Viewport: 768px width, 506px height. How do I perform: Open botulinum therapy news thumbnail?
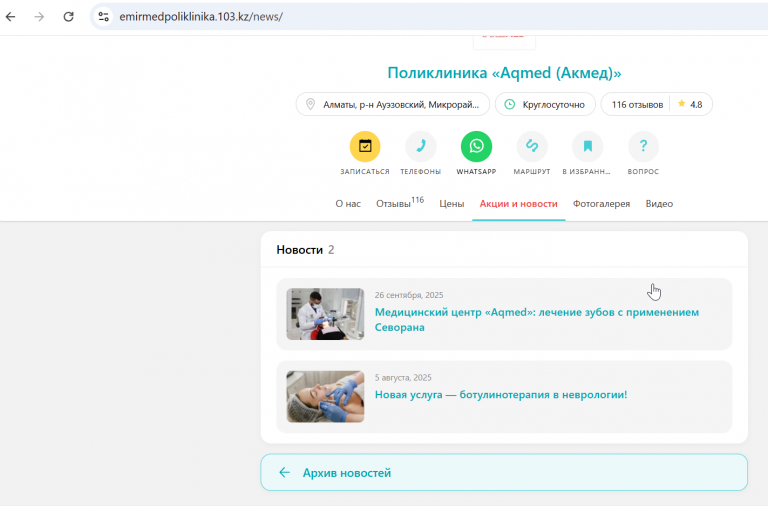325,397
